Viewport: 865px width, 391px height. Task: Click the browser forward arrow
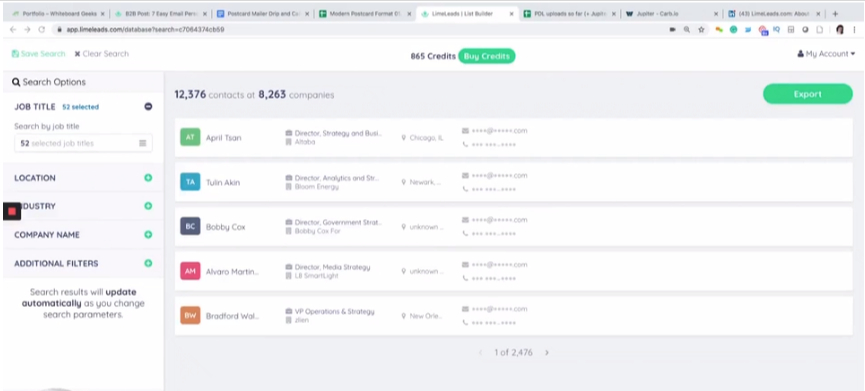click(28, 29)
